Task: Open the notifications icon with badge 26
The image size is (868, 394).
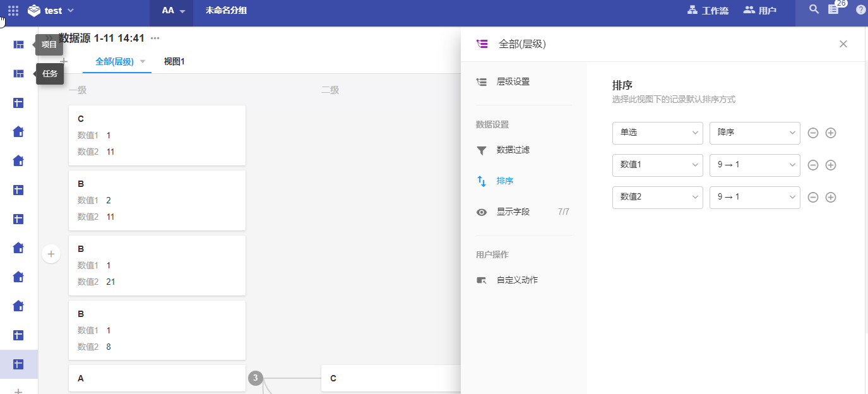Action: pyautogui.click(x=833, y=10)
